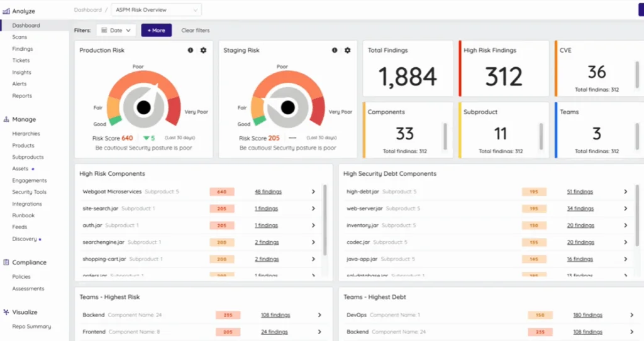Click Clear filters
This screenshot has width=644, height=341.
point(196,30)
